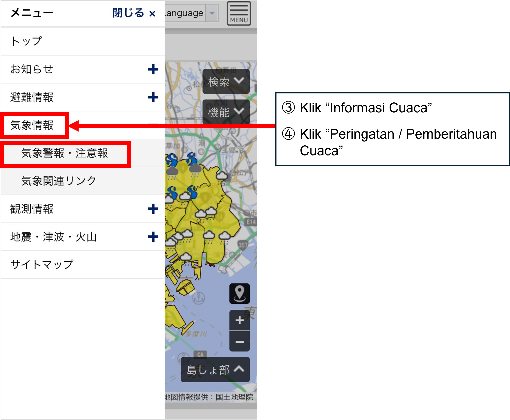Open サイトマップ menu item
Screen dimensions: 510x420
tap(42, 265)
